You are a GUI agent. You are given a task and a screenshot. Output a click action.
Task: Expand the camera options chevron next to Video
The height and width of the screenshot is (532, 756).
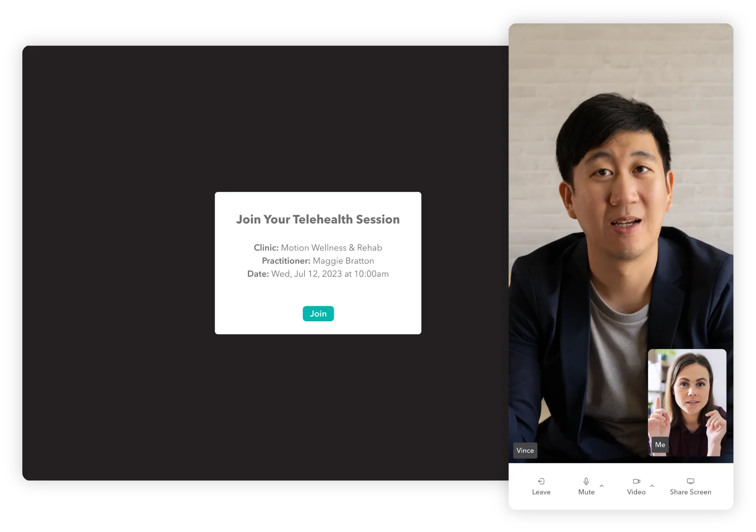(x=652, y=486)
